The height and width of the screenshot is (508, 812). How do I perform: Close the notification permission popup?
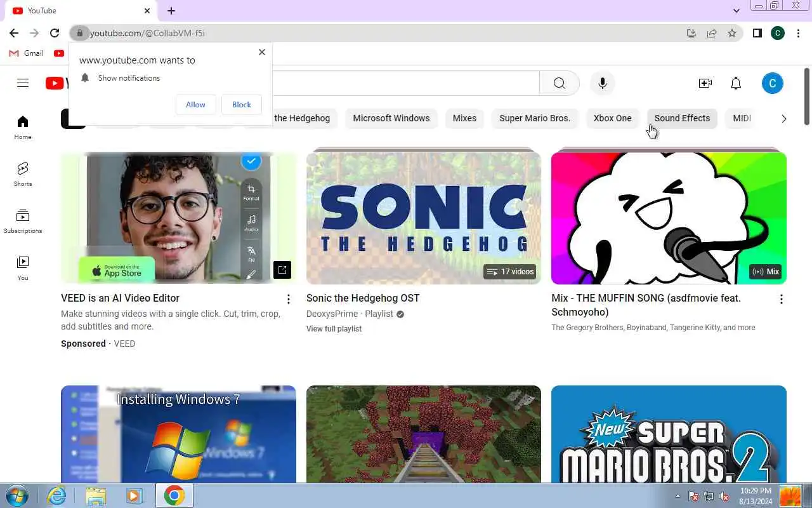(262, 52)
